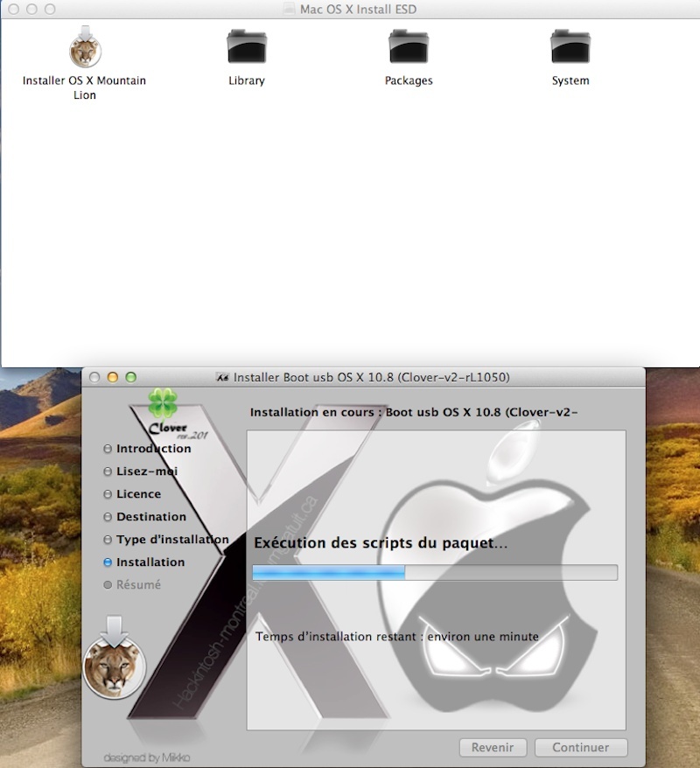Click the Mountain Lion installer logo in sidebar
Screen dimensions: 700x768
click(115, 658)
